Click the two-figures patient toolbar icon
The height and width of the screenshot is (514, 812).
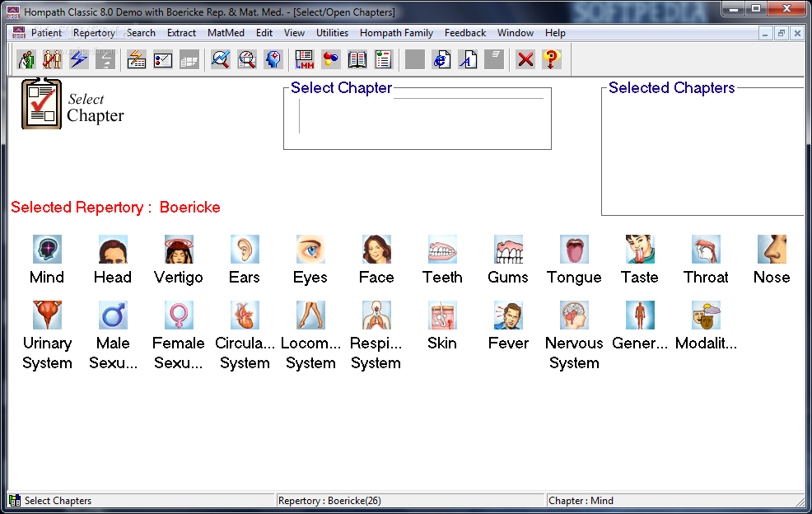click(x=53, y=59)
